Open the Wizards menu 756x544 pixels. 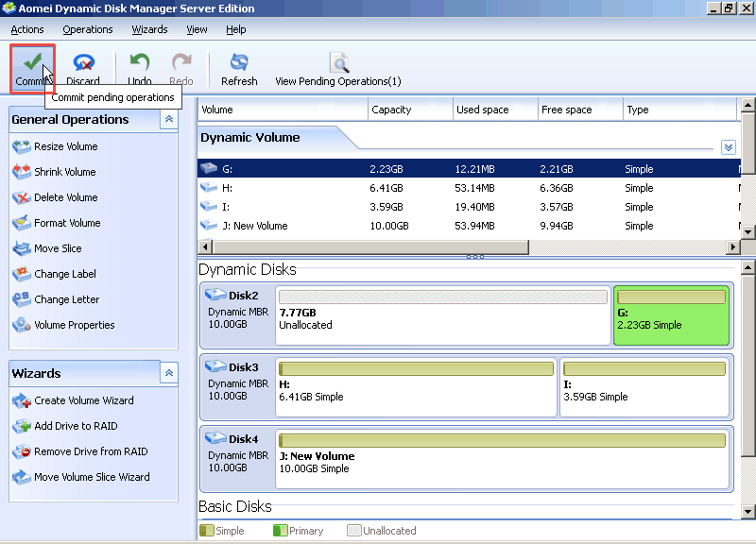click(x=149, y=29)
